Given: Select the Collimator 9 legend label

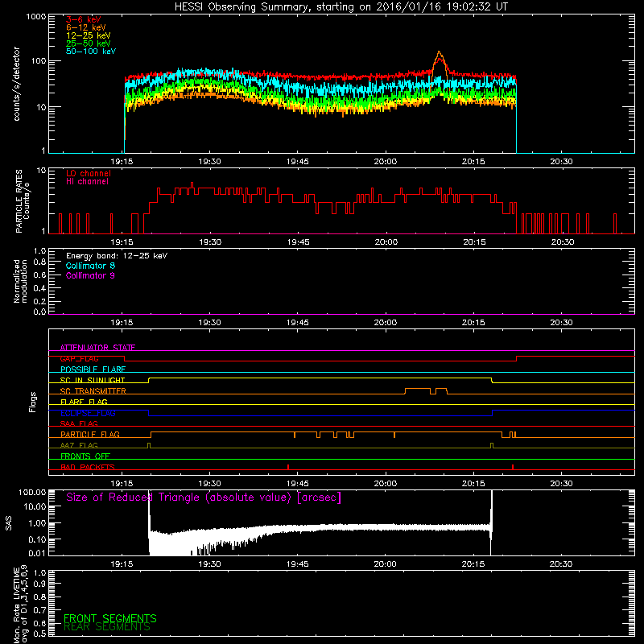Looking at the screenshot, I should [x=90, y=275].
